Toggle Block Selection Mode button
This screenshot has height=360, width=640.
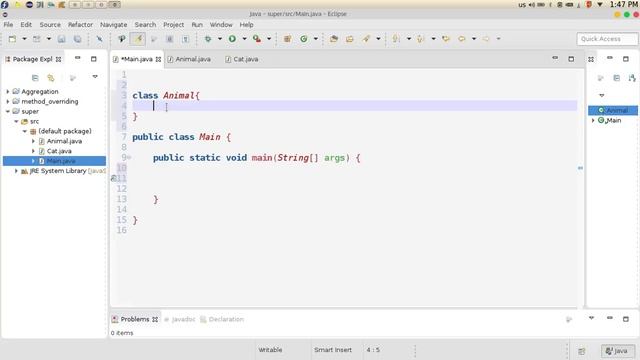pos(169,39)
